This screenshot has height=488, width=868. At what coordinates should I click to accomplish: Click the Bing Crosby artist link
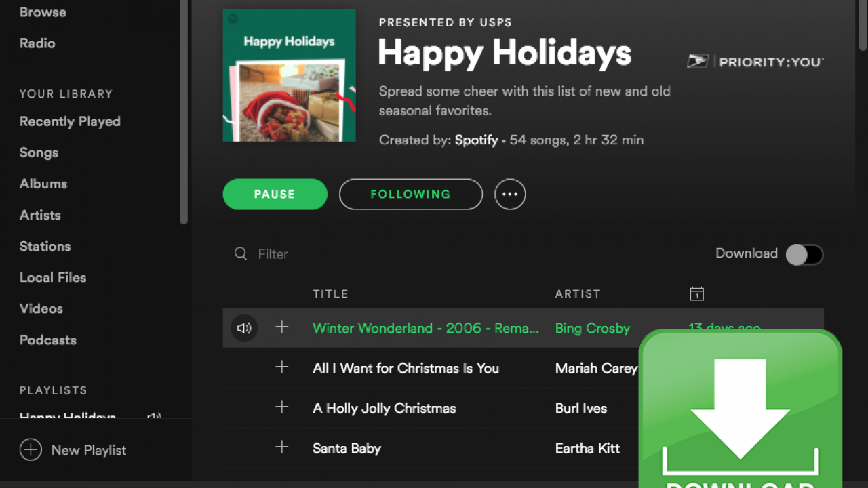[x=593, y=328]
